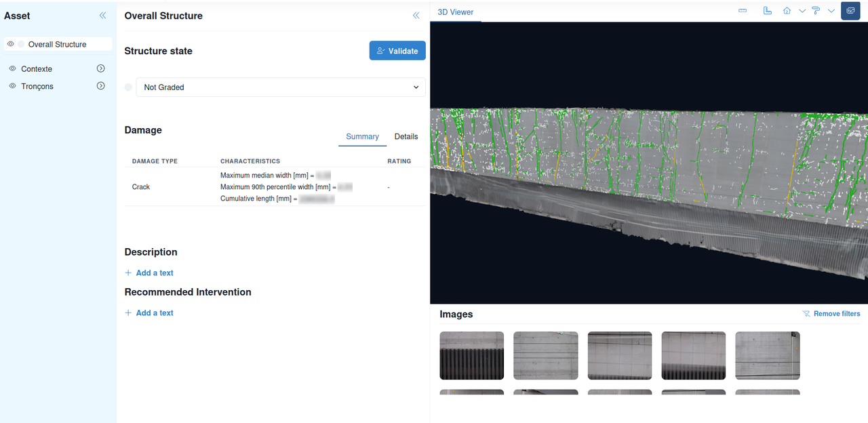This screenshot has height=423, width=868.
Task: Open the home view options chevron
Action: pos(802,11)
